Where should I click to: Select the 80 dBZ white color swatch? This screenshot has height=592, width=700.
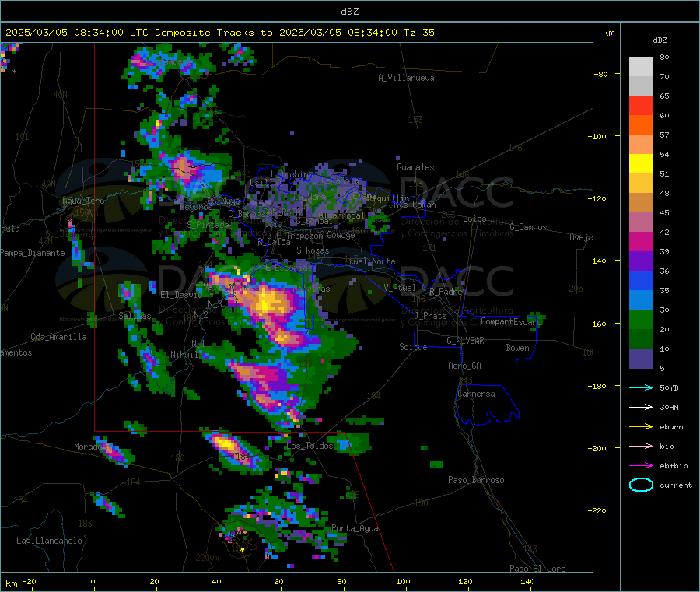tap(641, 67)
